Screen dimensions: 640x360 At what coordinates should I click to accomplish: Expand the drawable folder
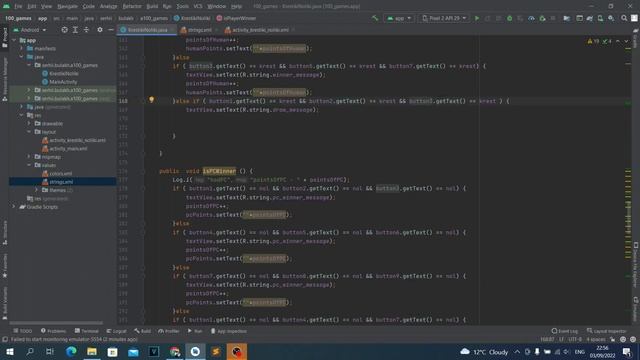pyautogui.click(x=29, y=123)
